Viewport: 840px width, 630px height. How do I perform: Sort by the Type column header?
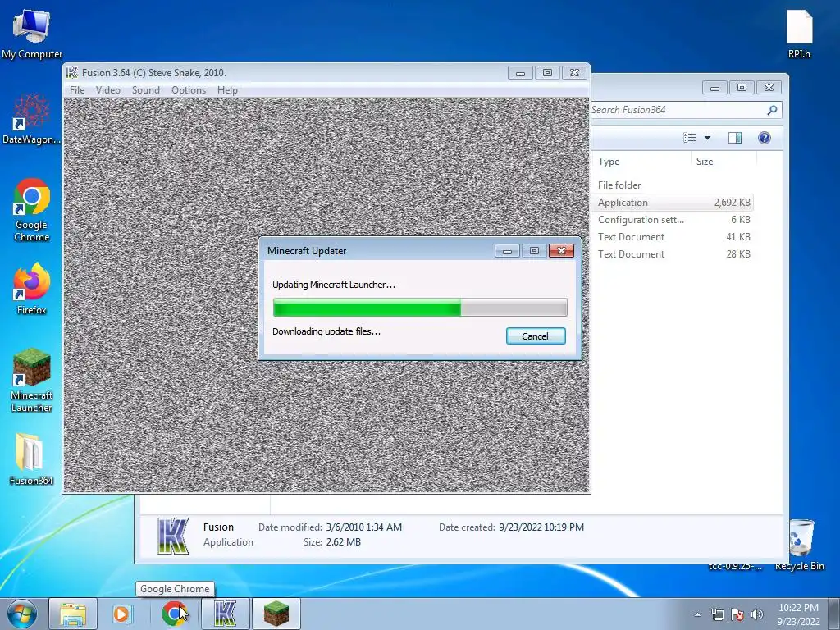click(x=641, y=162)
